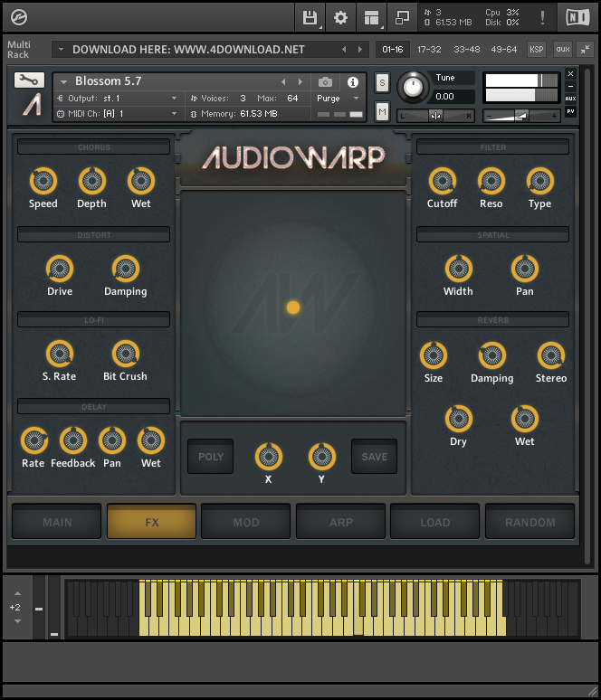The height and width of the screenshot is (700, 601).
Task: Select rack page 33-48
Action: pos(466,49)
